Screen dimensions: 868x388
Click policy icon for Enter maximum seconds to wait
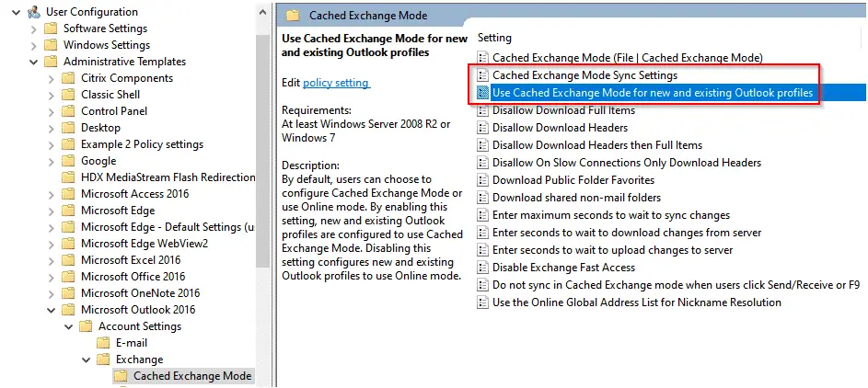483,215
